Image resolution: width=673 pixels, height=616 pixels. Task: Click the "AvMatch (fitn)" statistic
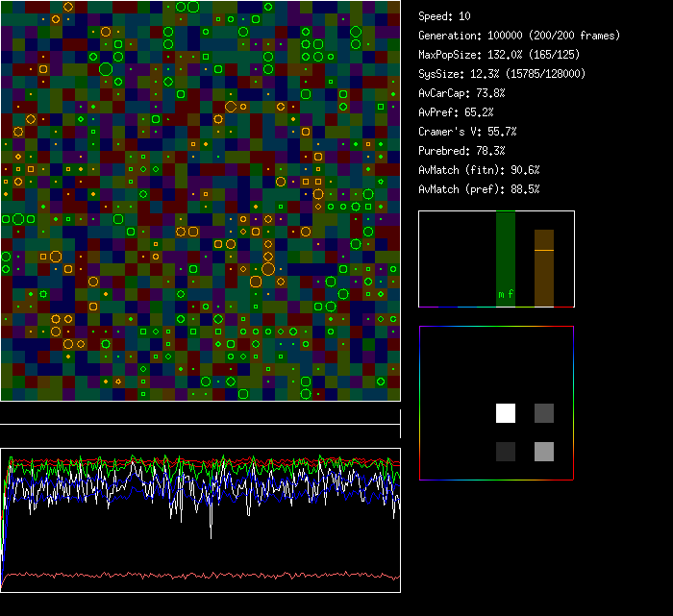pos(479,170)
